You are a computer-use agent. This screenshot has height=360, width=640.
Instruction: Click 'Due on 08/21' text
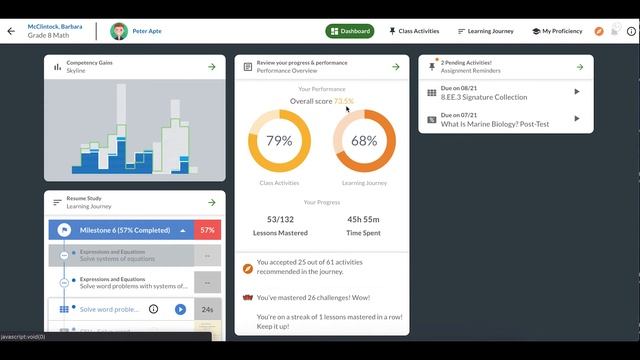459,88
